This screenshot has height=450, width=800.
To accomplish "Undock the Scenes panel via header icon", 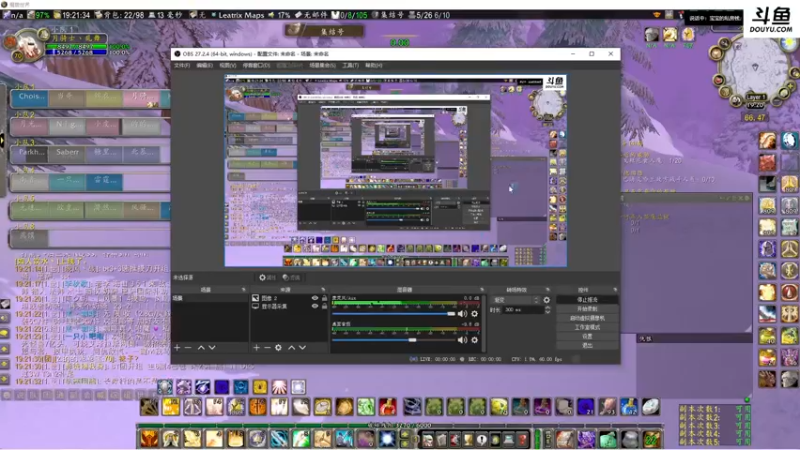I will (x=243, y=290).
